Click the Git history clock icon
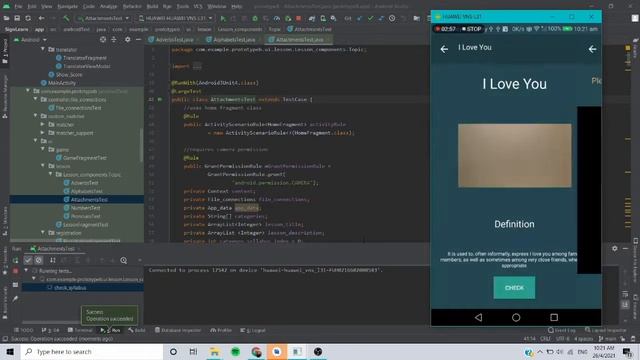Image resolution: width=640 pixels, height=360 pixels. 392,18
